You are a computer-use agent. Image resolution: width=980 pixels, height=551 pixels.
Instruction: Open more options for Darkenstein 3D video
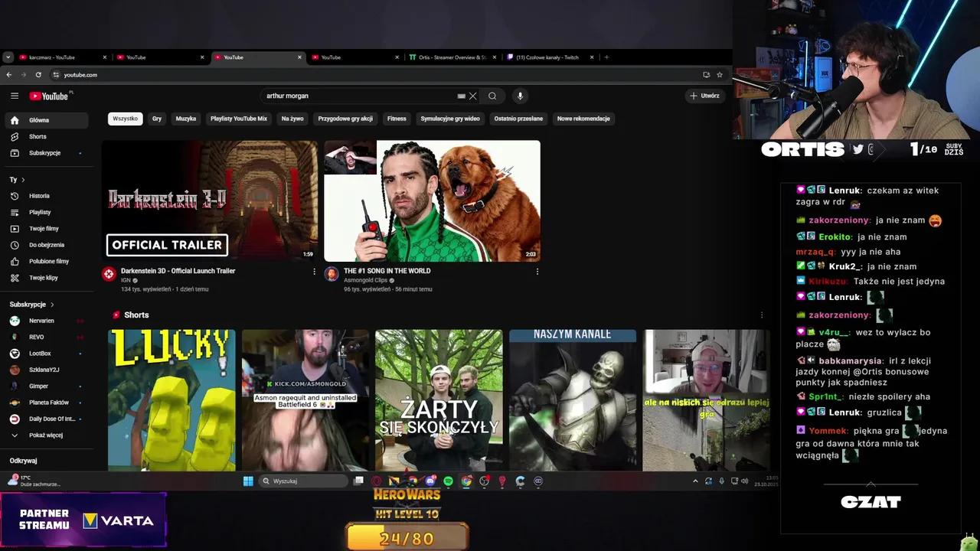pyautogui.click(x=314, y=272)
